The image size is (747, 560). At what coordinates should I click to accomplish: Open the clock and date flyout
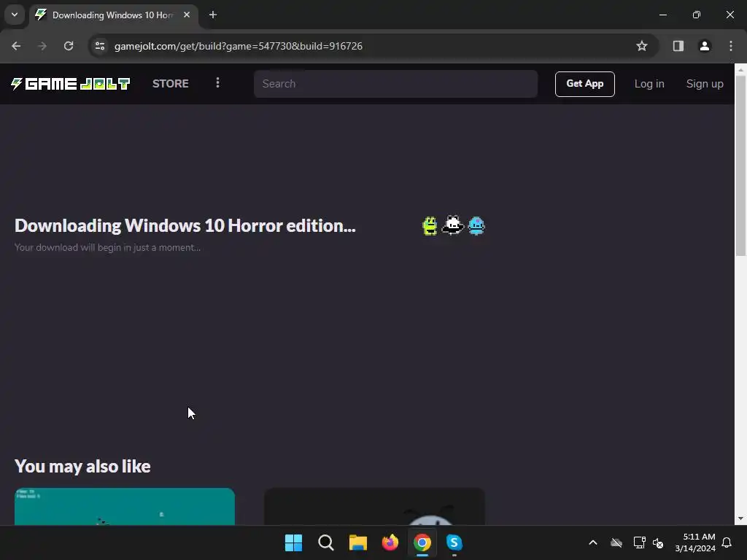click(695, 542)
